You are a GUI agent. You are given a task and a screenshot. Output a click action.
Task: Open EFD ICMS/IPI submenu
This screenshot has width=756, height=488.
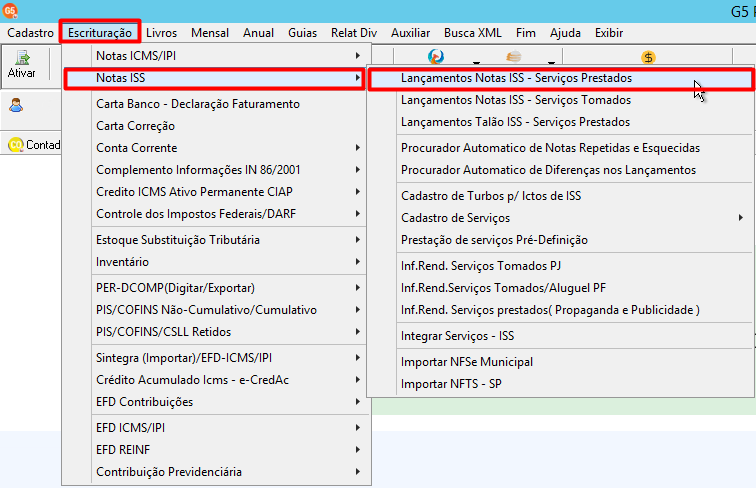pos(216,428)
